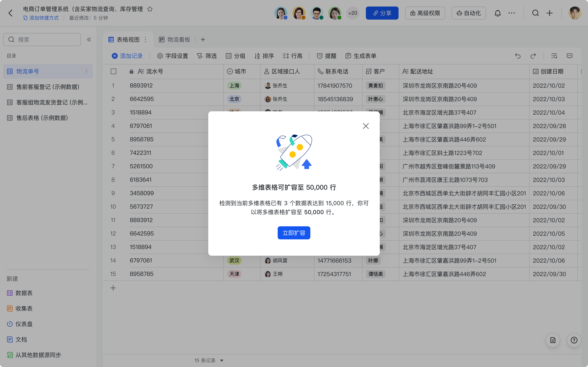Star this document as favorite

point(150,9)
